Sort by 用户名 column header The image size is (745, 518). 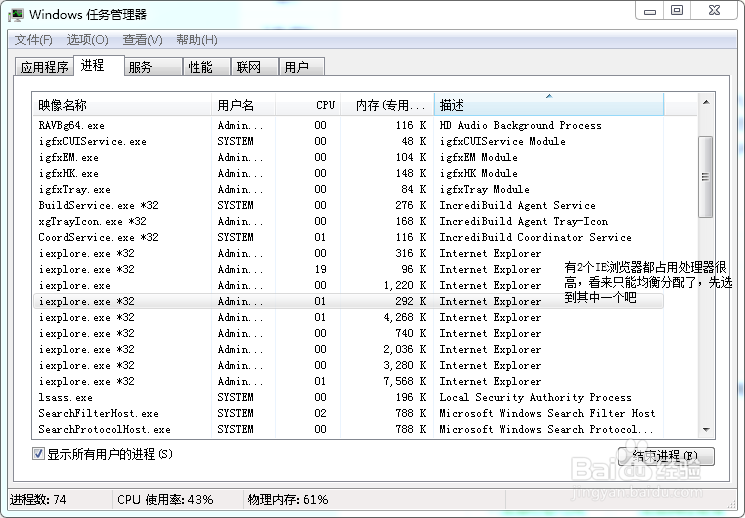(243, 105)
